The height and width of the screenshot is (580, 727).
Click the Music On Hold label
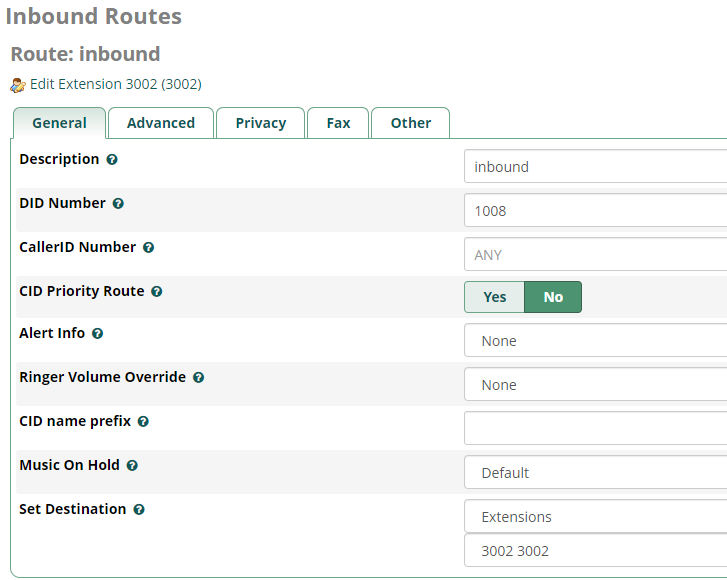(70, 465)
